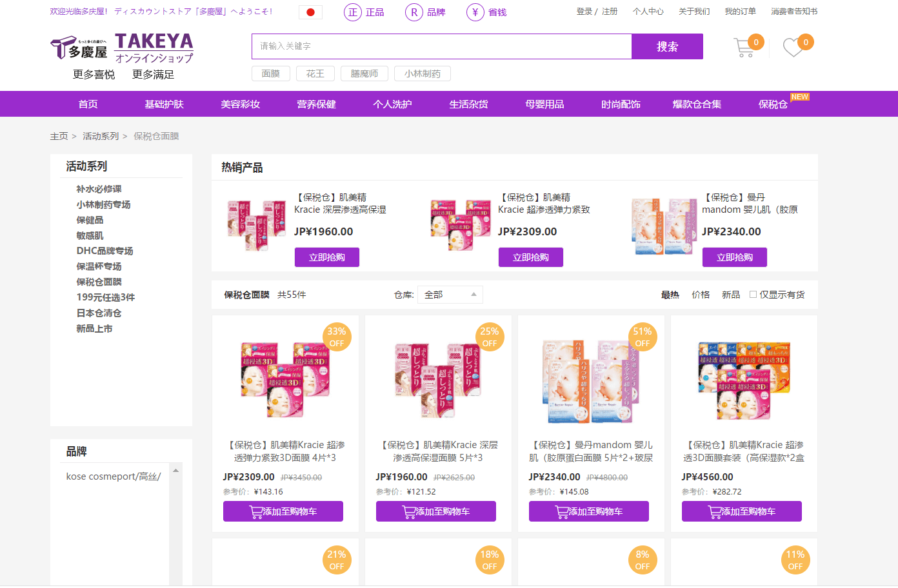This screenshot has width=898, height=588.
Task: Add JP¥2309.00 Kracie 3D mask to cart
Action: 283,511
